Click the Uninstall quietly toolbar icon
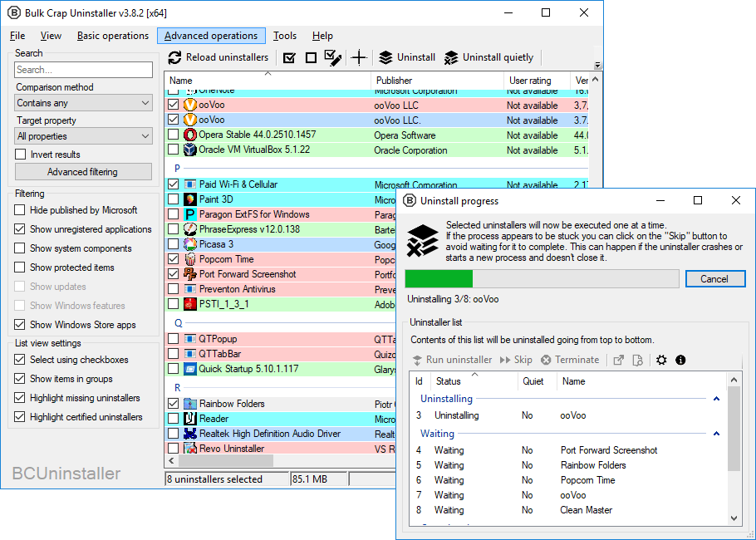 [x=451, y=58]
